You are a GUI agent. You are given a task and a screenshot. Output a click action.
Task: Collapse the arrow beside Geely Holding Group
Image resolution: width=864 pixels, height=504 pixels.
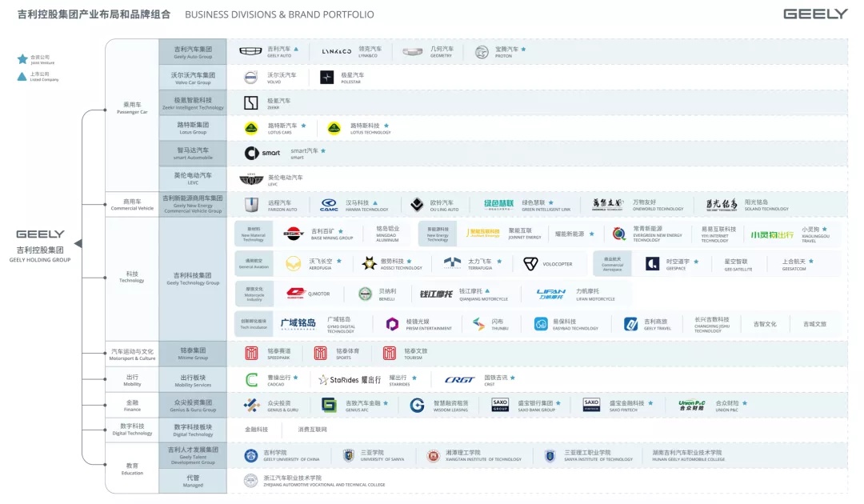tap(78, 243)
